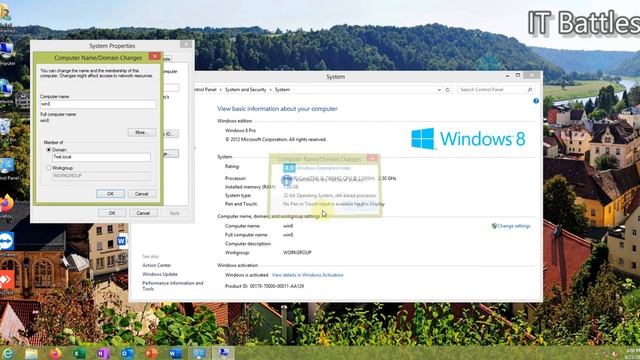Viewport: 640px width, 360px height.
Task: Open the Firefox desktop shortcut
Action: (7, 206)
